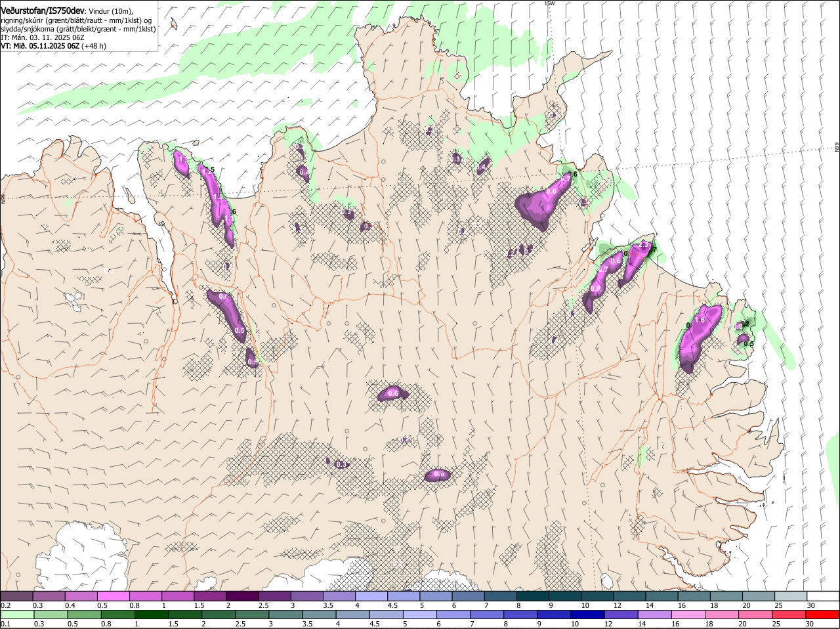Click the '(+48 h)' forecast offset text

[x=94, y=46]
